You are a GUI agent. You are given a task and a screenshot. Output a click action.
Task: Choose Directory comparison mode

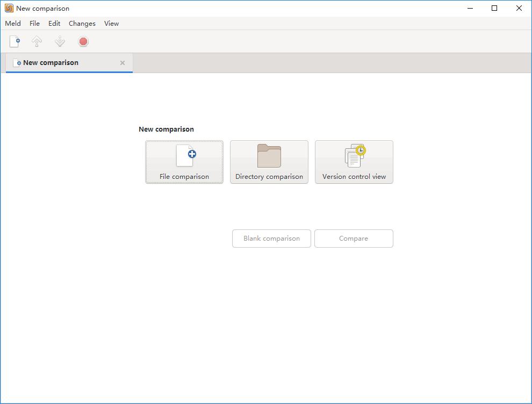click(269, 162)
